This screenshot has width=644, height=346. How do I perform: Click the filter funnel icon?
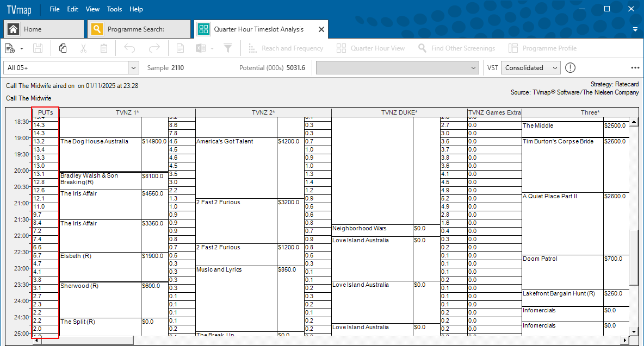(x=228, y=48)
